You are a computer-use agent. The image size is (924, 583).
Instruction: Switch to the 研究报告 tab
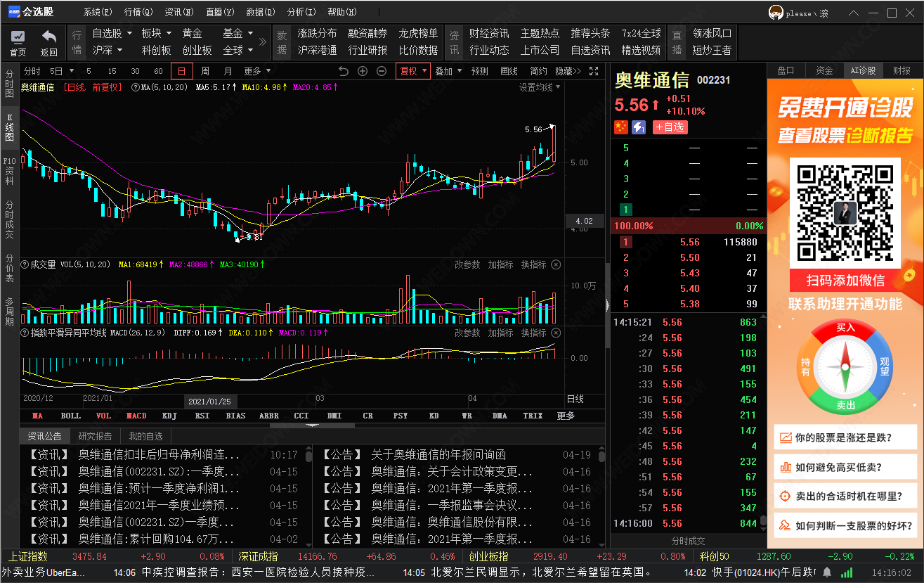click(95, 436)
